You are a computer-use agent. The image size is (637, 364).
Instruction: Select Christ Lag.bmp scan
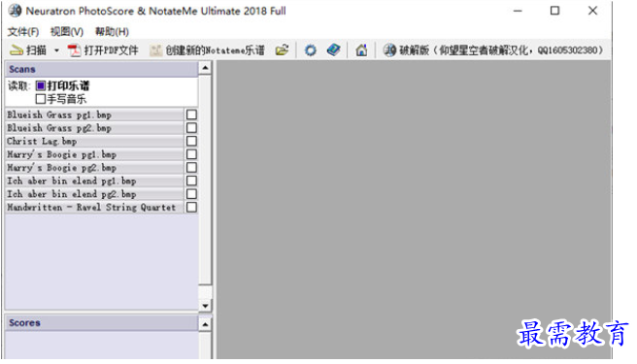click(x=94, y=141)
